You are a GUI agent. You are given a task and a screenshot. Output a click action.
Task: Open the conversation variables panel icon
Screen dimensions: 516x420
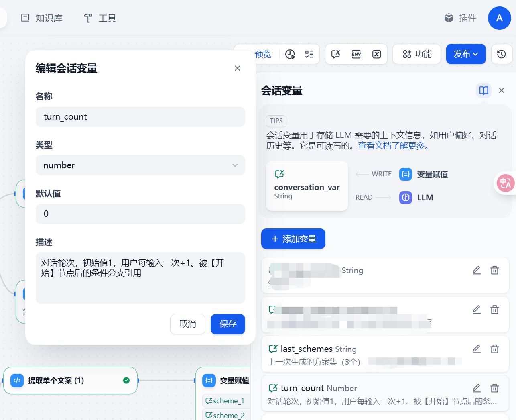pyautogui.click(x=335, y=54)
